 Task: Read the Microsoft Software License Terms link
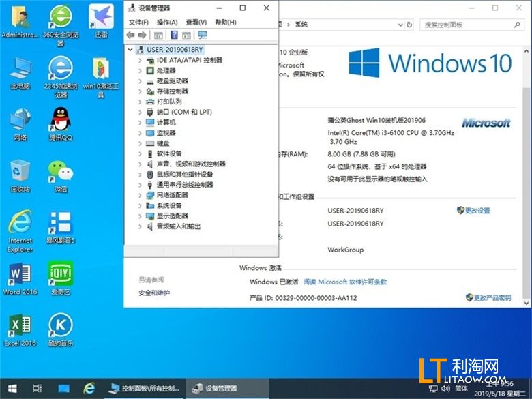(344, 282)
